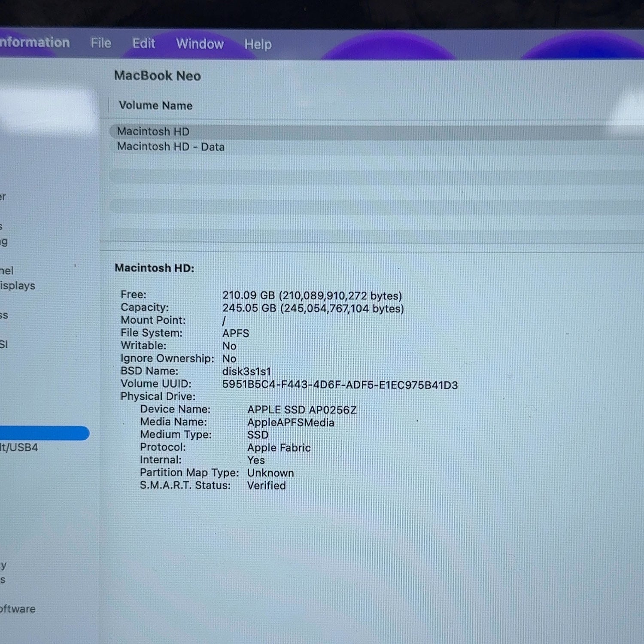Select the Macintosh HD - Data volume row
Screen dimensions: 644x644
(x=376, y=147)
